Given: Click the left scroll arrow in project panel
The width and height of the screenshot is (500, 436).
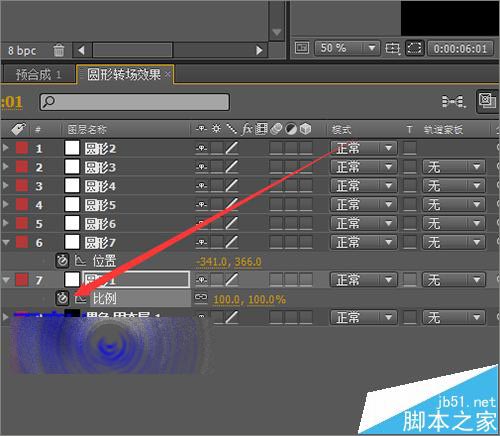Looking at the screenshot, I should coord(81,50).
